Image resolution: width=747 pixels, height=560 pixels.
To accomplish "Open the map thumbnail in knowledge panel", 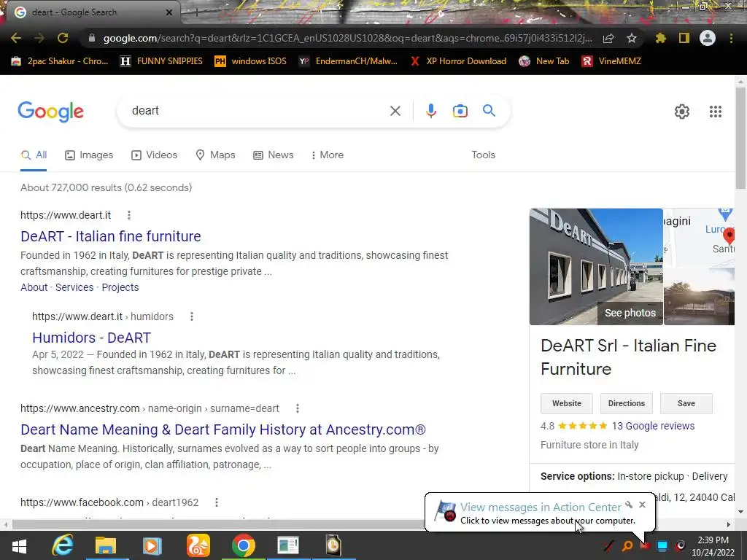I will (699, 237).
